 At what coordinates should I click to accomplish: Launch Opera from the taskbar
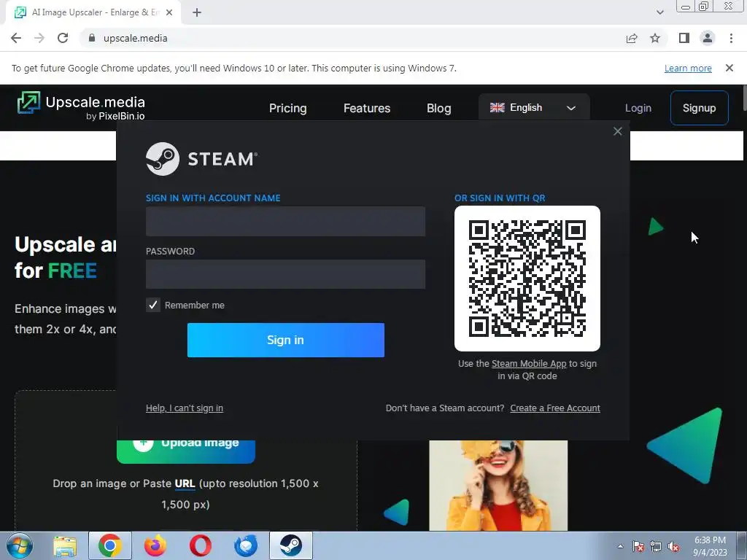click(x=201, y=545)
